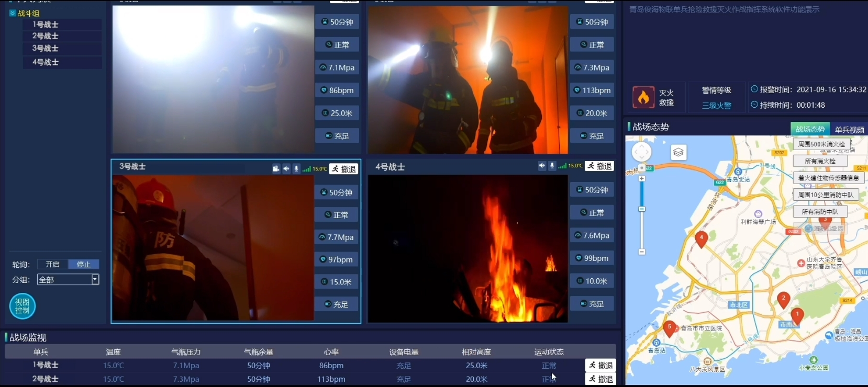Screen dimensions: 868x387
Task: Stop polling with 停止 toggle
Action: tap(84, 264)
